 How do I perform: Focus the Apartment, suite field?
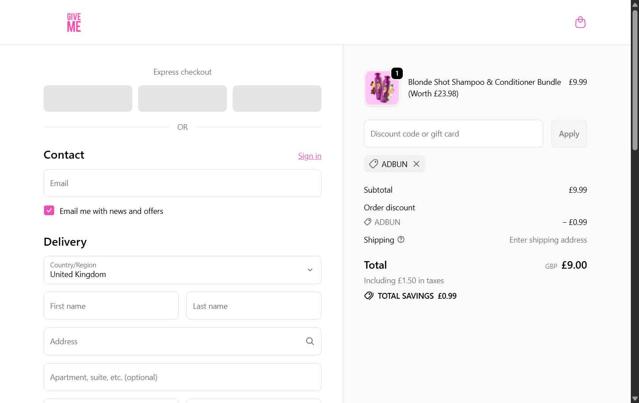coord(183,377)
